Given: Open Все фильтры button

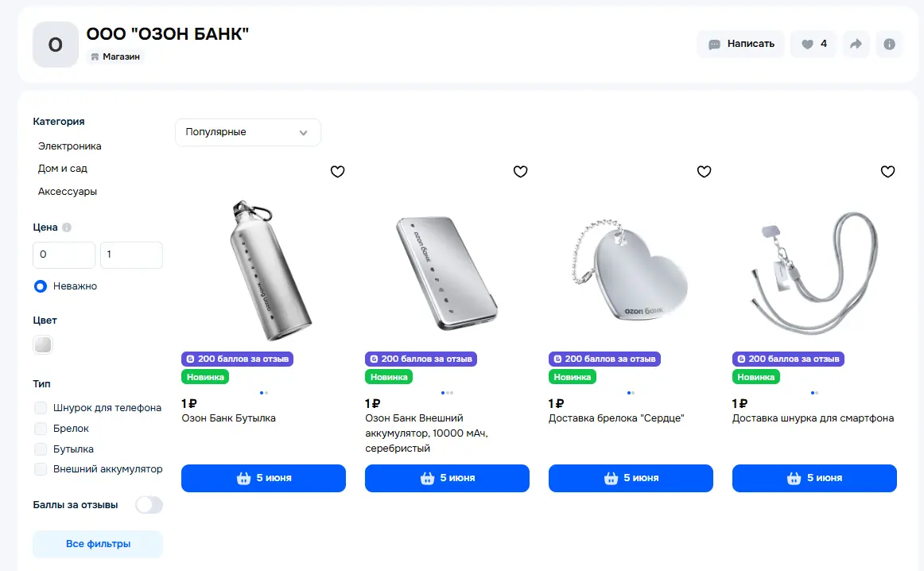Looking at the screenshot, I should (98, 544).
